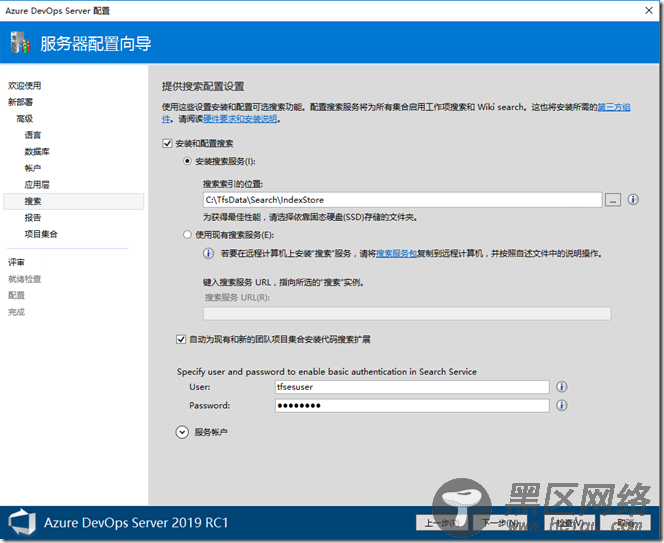664x543 pixels.
Task: Click the User field containing tfsesuser
Action: coord(412,387)
